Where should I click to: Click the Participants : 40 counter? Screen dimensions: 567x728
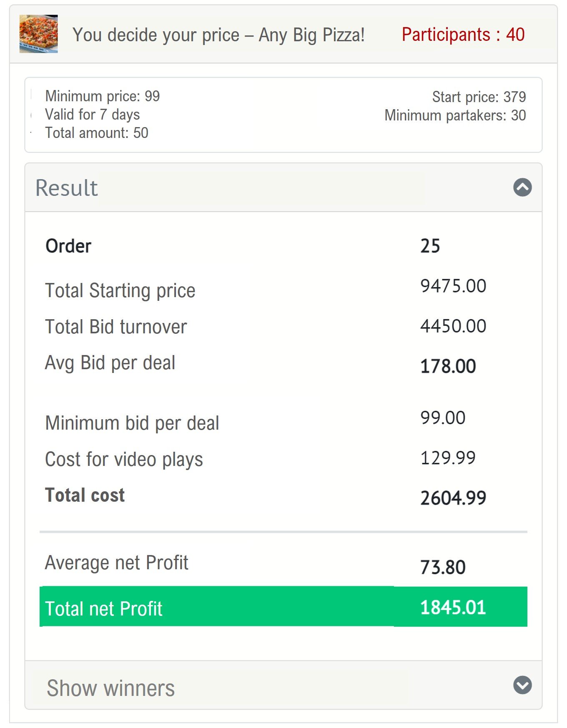pyautogui.click(x=463, y=35)
